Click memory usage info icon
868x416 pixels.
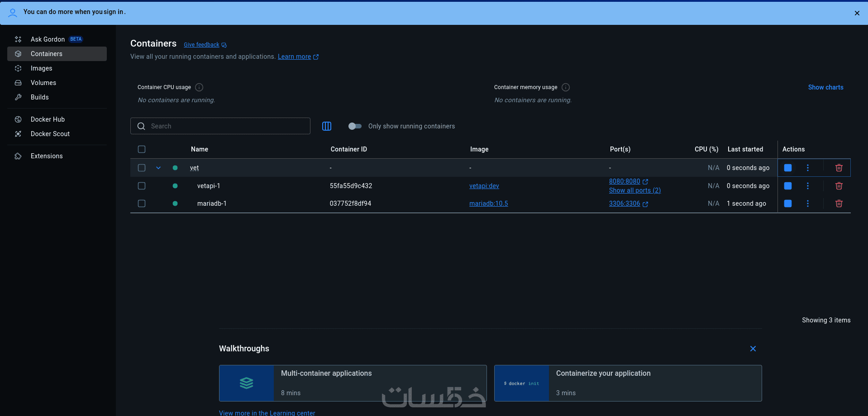[x=566, y=87]
